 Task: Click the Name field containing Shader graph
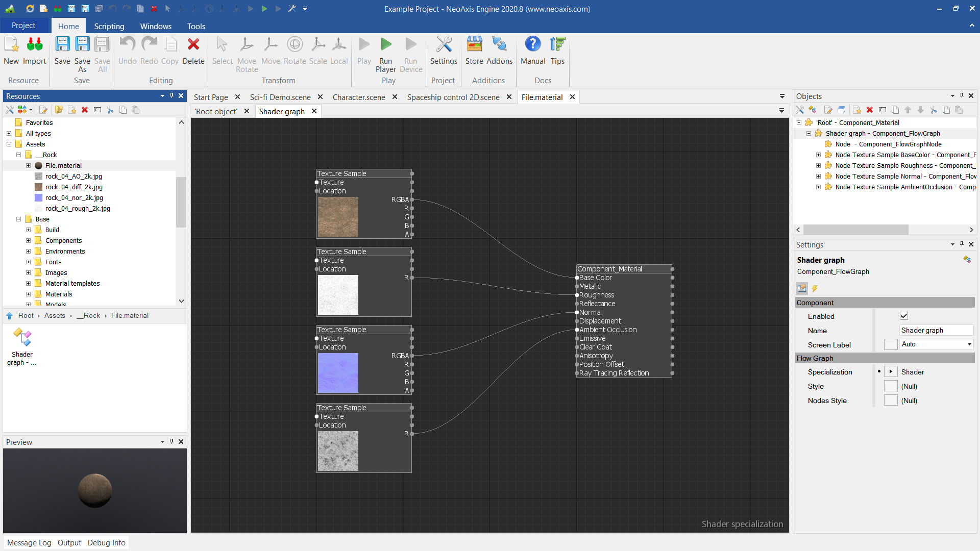[x=936, y=330]
